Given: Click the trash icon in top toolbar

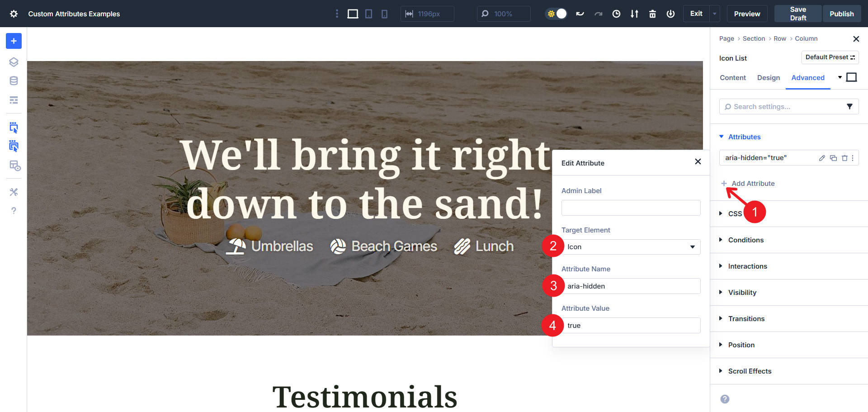Looking at the screenshot, I should coord(652,14).
